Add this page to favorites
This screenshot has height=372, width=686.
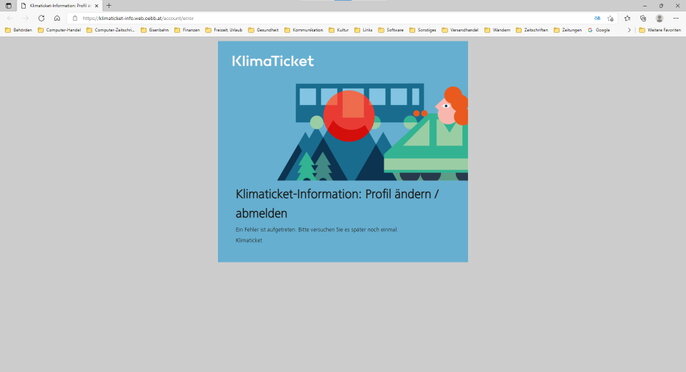point(610,18)
